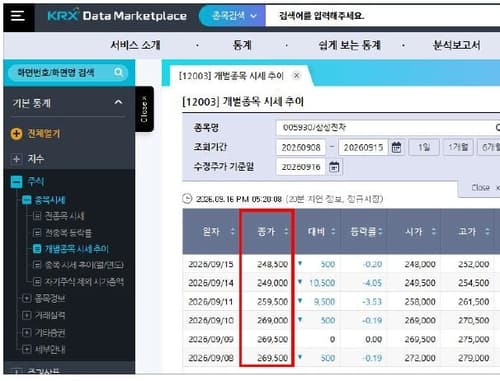The image size is (500, 381).
Task: Set period with the 1개월 button
Action: pyautogui.click(x=458, y=147)
